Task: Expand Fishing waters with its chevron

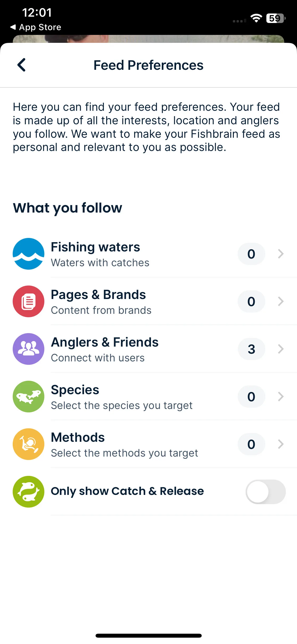Action: 281,254
